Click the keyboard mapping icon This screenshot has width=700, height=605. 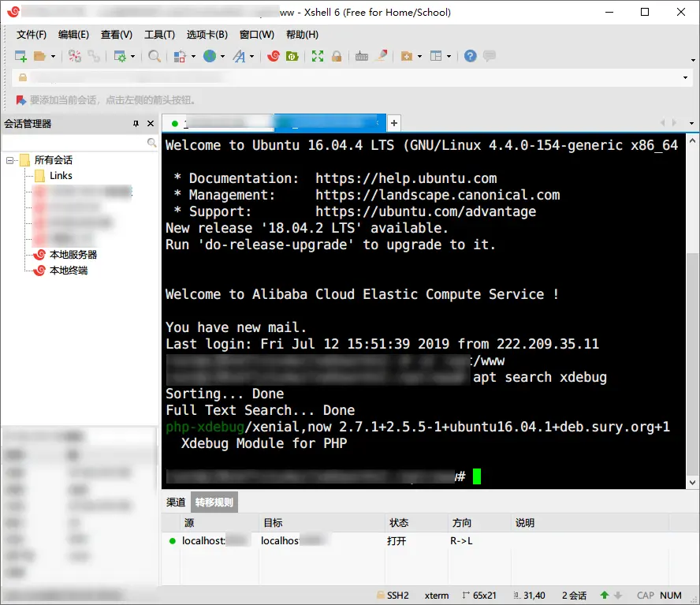point(362,56)
